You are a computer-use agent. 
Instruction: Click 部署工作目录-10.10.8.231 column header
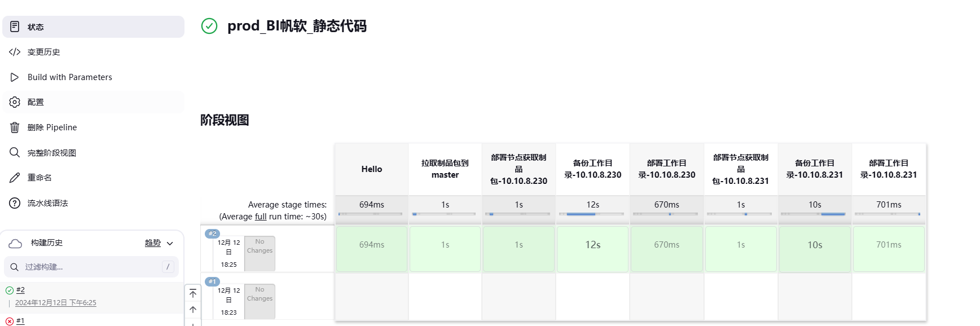pos(889,169)
